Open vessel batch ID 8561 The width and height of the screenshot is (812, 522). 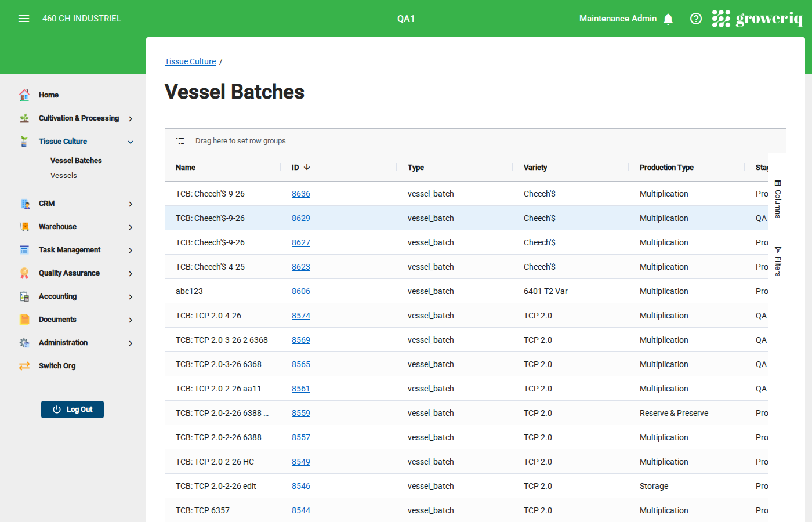tap(301, 389)
